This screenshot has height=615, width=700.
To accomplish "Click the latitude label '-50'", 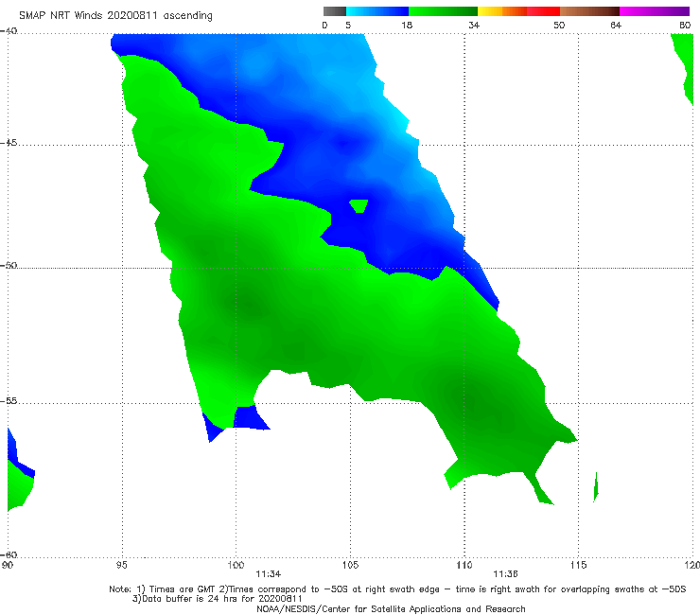I will (9, 265).
